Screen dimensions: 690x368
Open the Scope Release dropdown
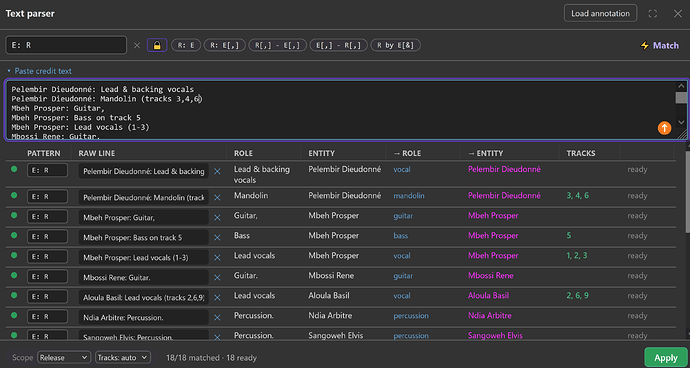tap(64, 357)
